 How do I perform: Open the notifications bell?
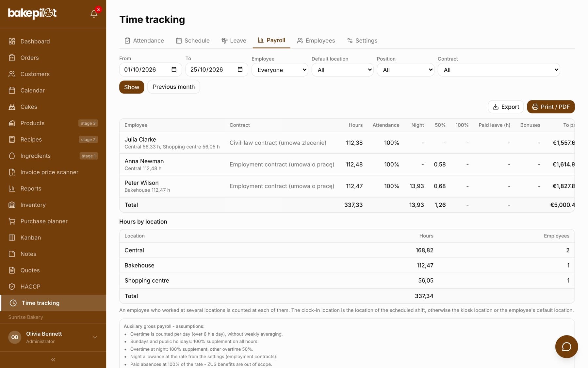click(94, 13)
